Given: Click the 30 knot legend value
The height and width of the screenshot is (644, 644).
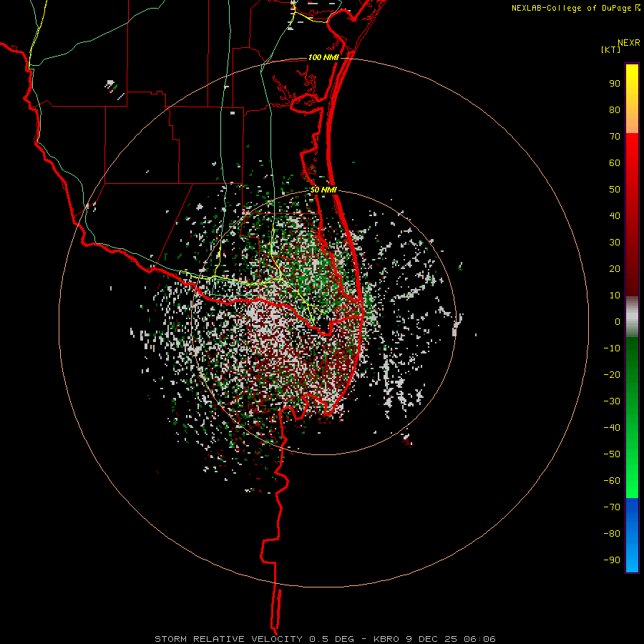Looking at the screenshot, I should [615, 243].
